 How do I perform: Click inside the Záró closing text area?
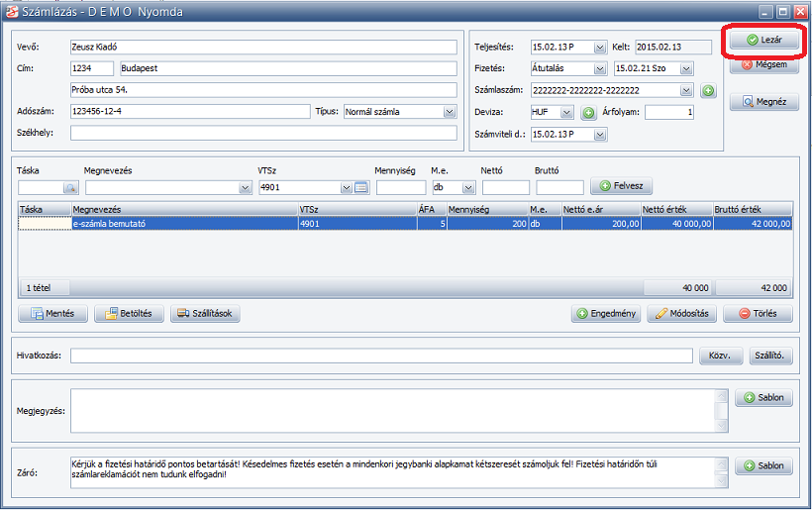(x=393, y=472)
